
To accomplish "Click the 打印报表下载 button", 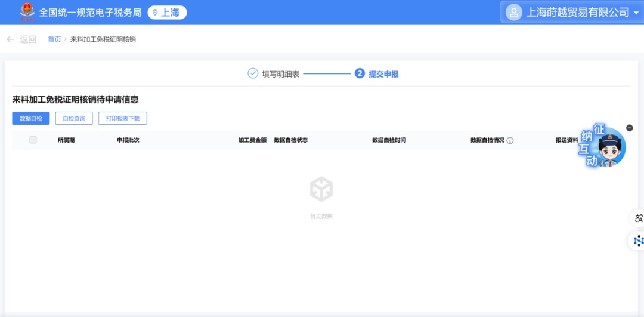I will (x=123, y=118).
